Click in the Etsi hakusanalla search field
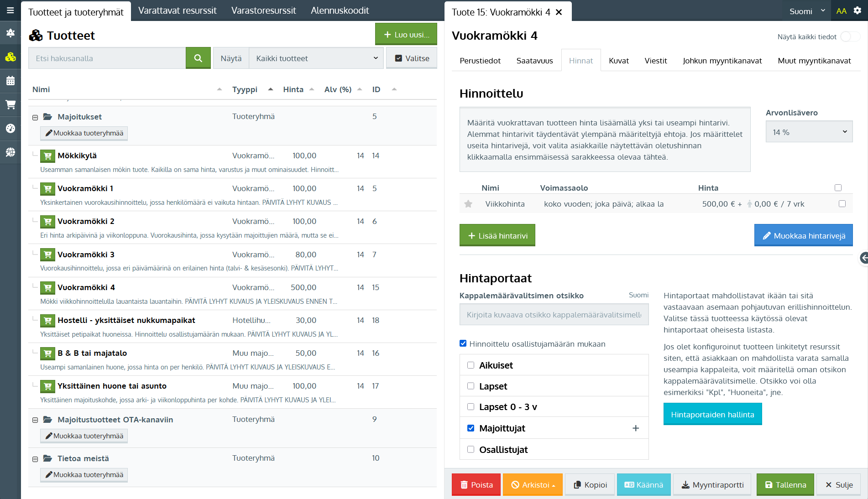 pyautogui.click(x=107, y=58)
